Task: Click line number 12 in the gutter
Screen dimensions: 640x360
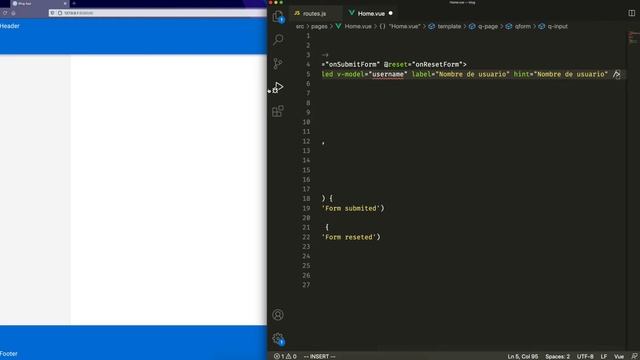Action: coord(306,141)
